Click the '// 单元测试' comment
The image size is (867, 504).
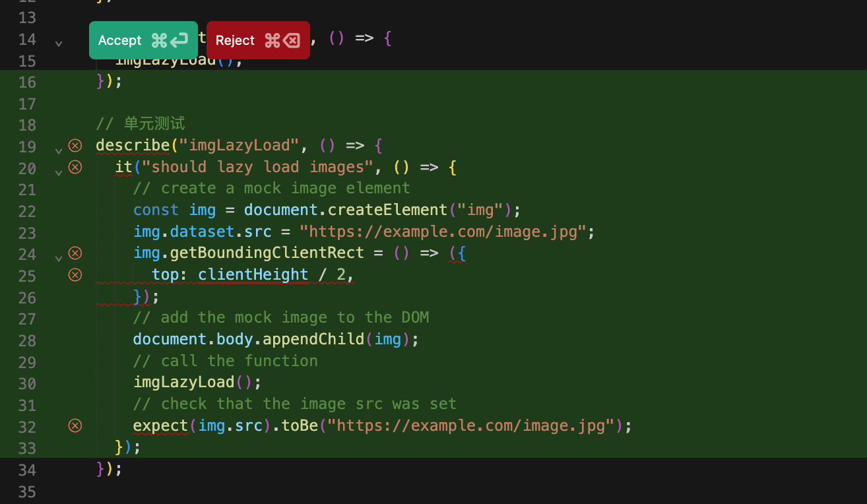[141, 123]
